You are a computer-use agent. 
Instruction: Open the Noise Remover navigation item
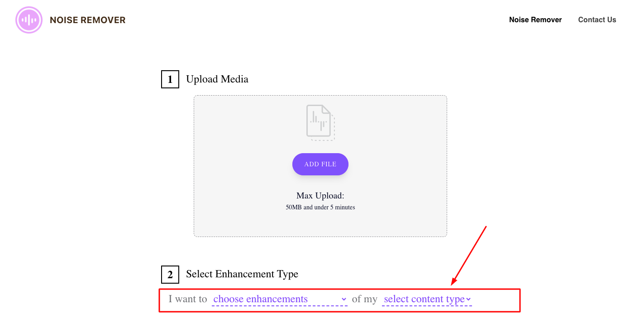(x=535, y=20)
